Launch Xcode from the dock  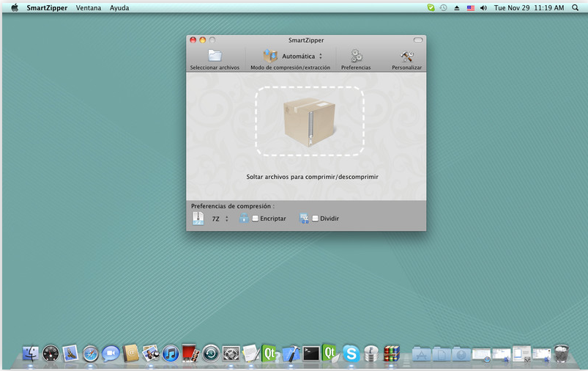click(x=291, y=353)
